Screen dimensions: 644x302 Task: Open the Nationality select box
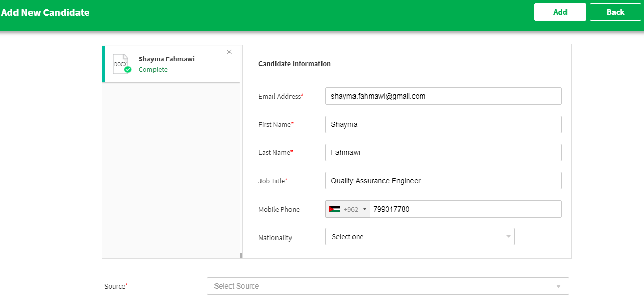tap(419, 236)
